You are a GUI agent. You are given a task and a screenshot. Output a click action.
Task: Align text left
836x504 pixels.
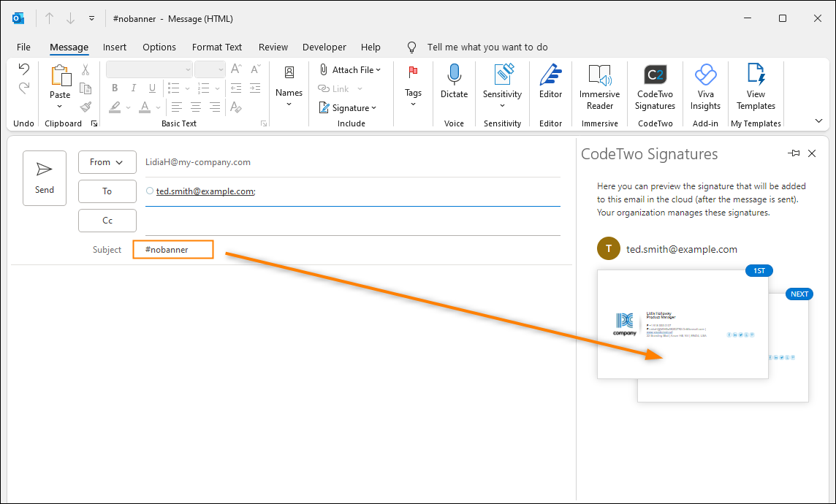click(x=176, y=107)
